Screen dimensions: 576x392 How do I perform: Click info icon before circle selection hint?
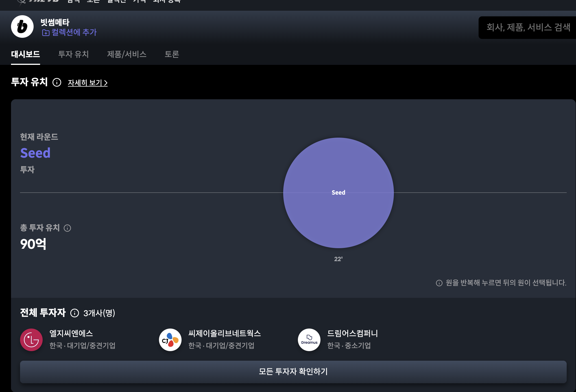coord(439,283)
